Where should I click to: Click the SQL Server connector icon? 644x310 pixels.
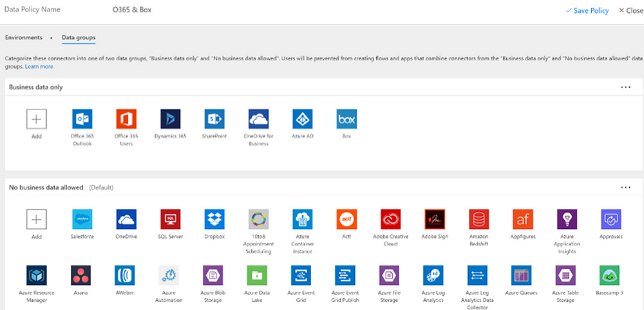[x=171, y=219]
